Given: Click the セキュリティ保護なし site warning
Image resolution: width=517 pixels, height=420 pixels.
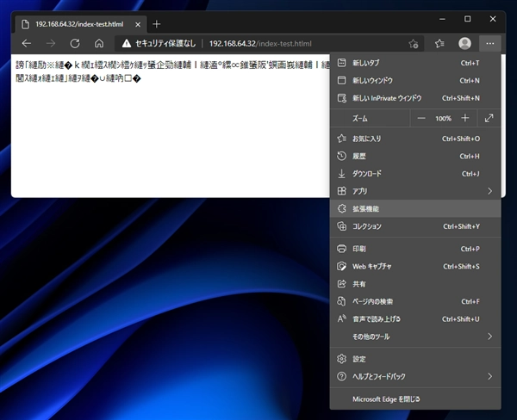Looking at the screenshot, I should 159,43.
